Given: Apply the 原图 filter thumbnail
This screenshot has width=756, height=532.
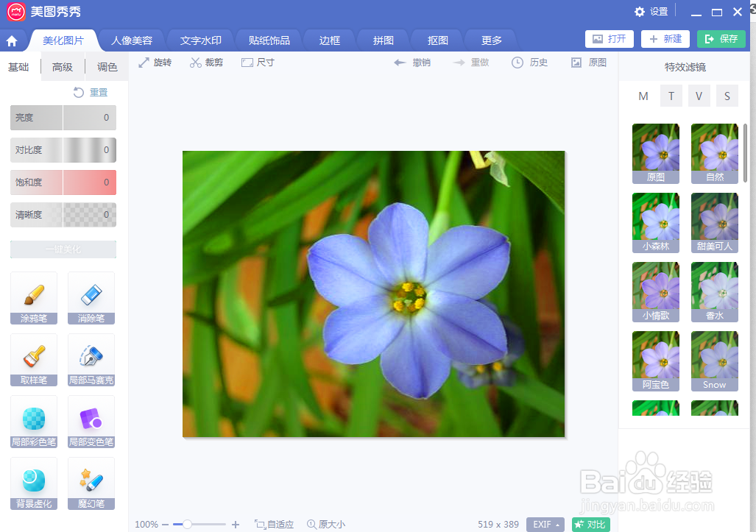Looking at the screenshot, I should click(x=656, y=154).
